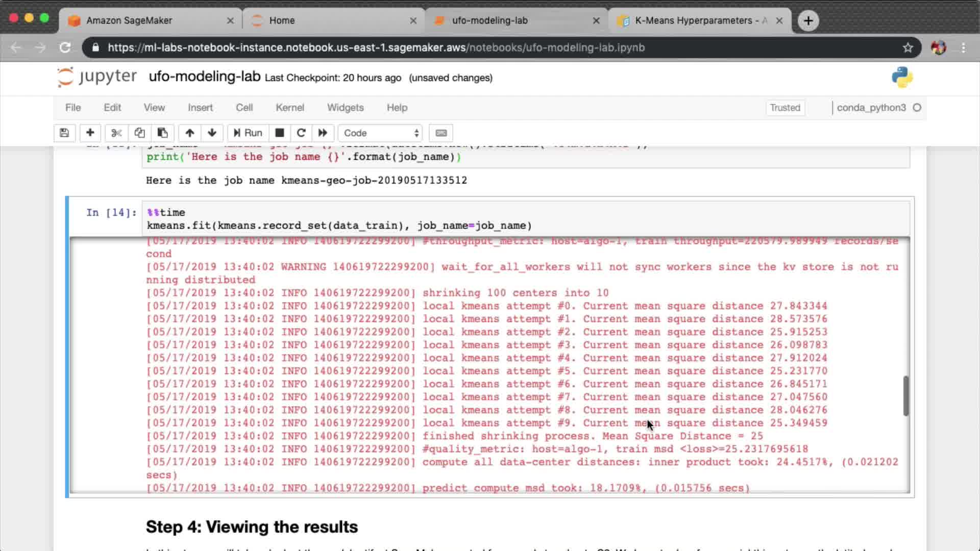
Task: Restart the kernel icon
Action: (x=301, y=133)
